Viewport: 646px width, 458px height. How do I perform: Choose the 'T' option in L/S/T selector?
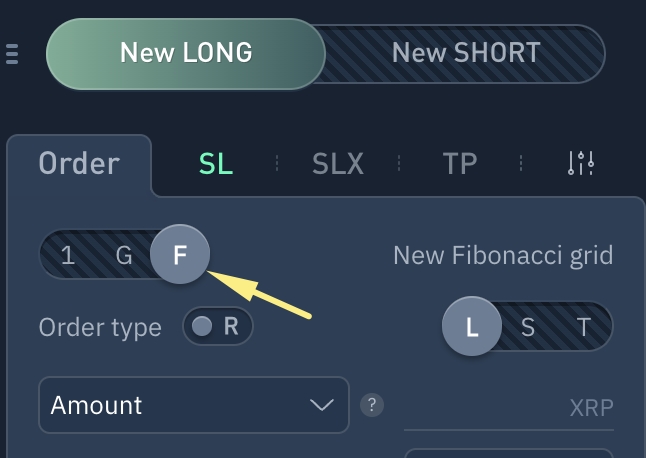(583, 327)
